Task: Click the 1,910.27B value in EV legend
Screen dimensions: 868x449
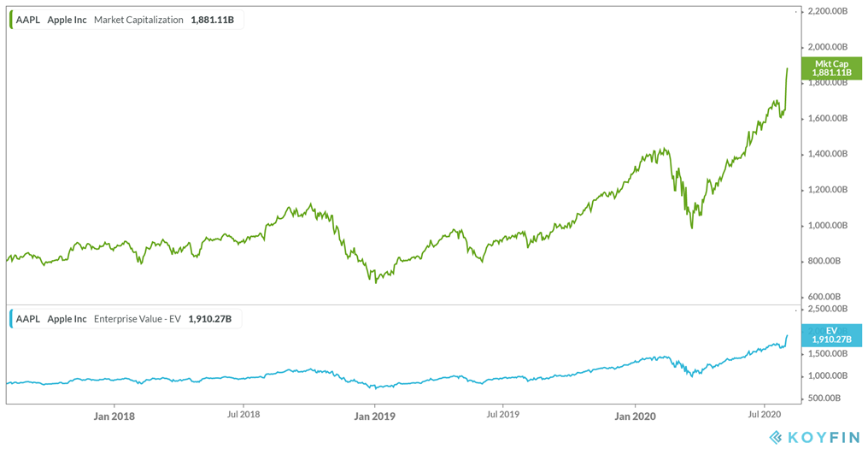Action: point(210,319)
